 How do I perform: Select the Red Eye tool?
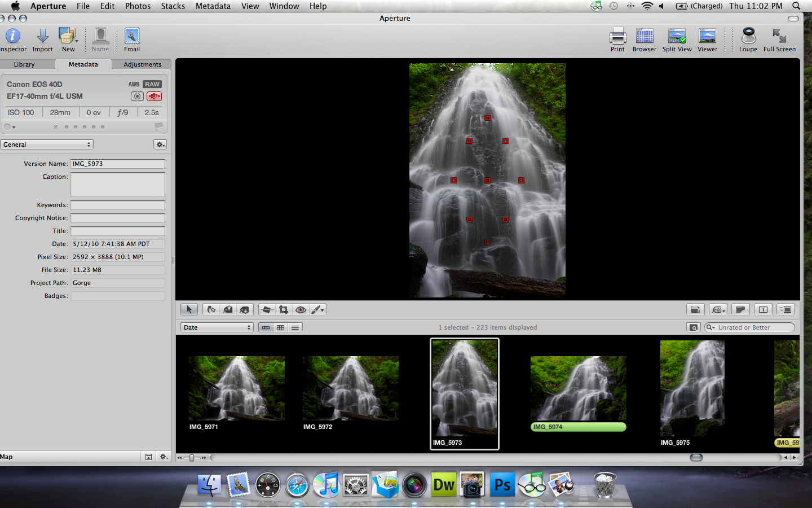click(x=301, y=309)
